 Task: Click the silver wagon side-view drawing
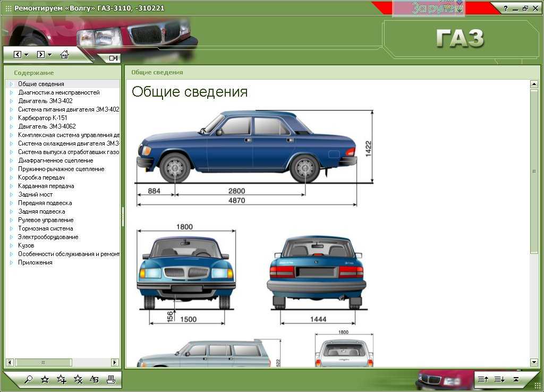203,353
